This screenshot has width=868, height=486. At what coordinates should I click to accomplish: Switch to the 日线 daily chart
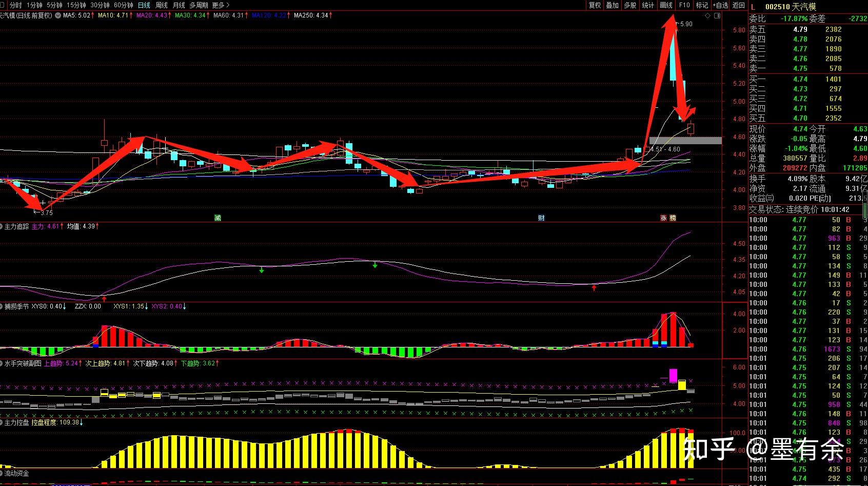(x=144, y=5)
